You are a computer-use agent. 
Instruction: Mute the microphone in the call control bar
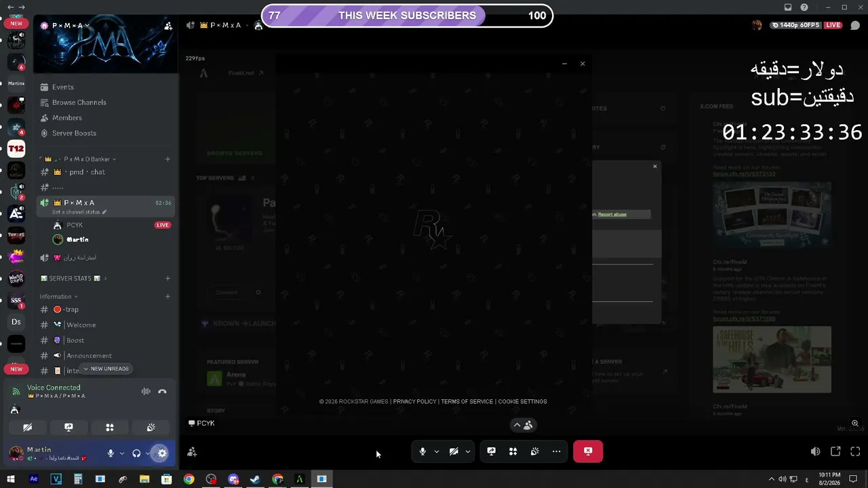tap(422, 451)
